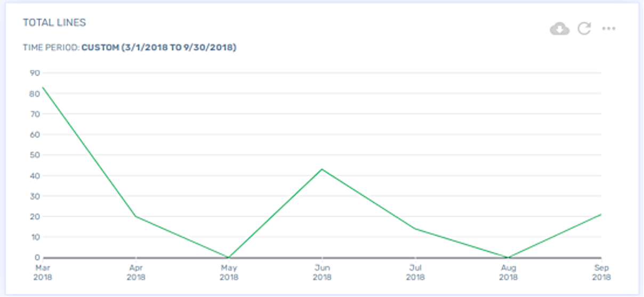Select the Total Lines widget title
The height and width of the screenshot is (297, 644).
coord(54,23)
